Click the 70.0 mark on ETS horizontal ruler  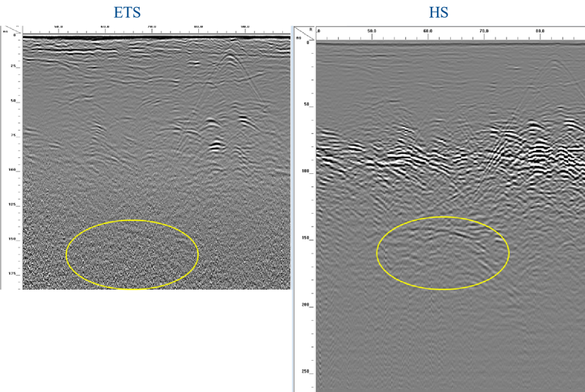click(x=152, y=27)
